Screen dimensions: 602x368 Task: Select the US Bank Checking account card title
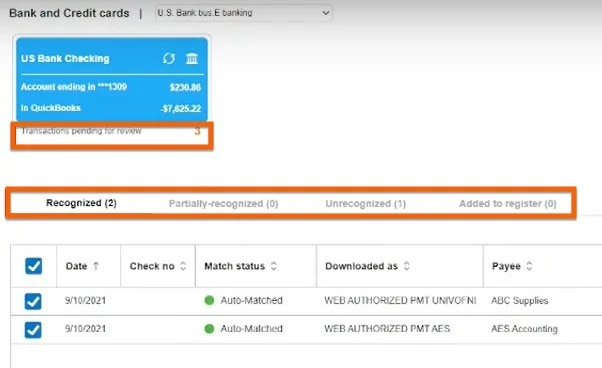point(65,58)
